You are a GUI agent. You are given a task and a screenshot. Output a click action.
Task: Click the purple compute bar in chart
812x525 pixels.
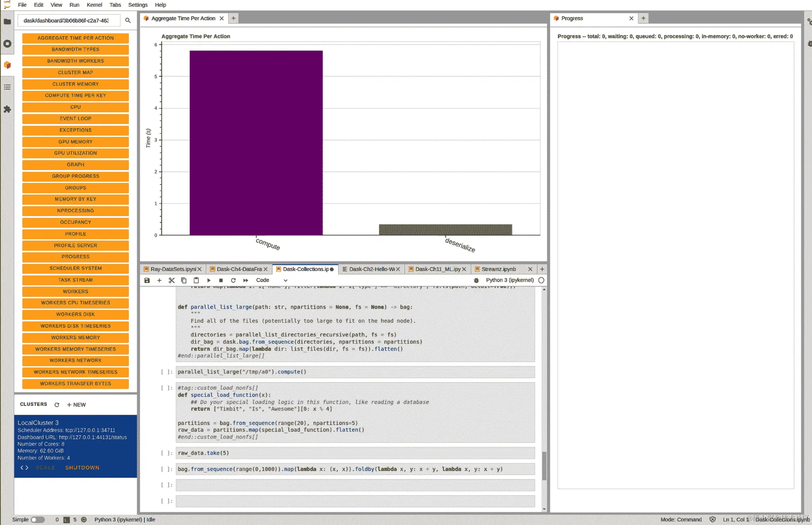click(256, 143)
